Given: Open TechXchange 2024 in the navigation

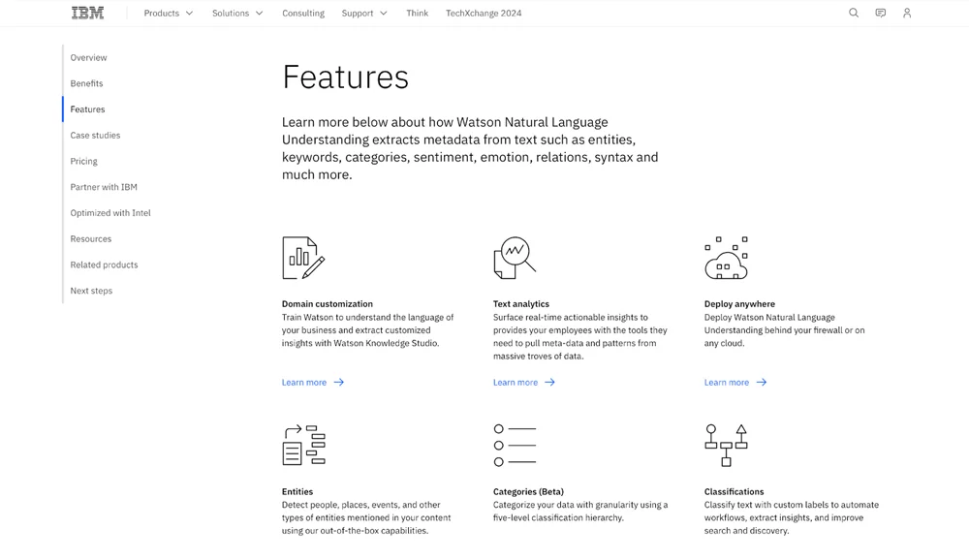Looking at the screenshot, I should [x=484, y=13].
